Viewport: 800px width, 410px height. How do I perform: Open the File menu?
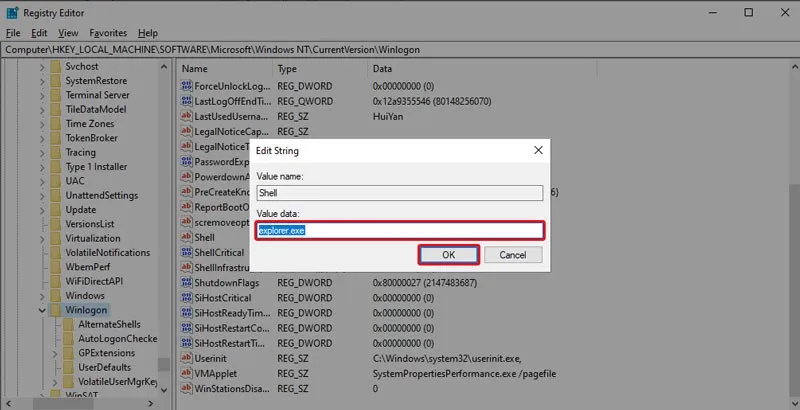13,33
